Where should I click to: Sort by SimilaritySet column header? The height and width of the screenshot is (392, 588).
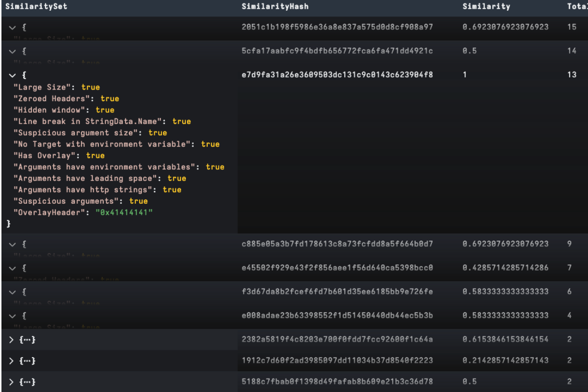[36, 7]
